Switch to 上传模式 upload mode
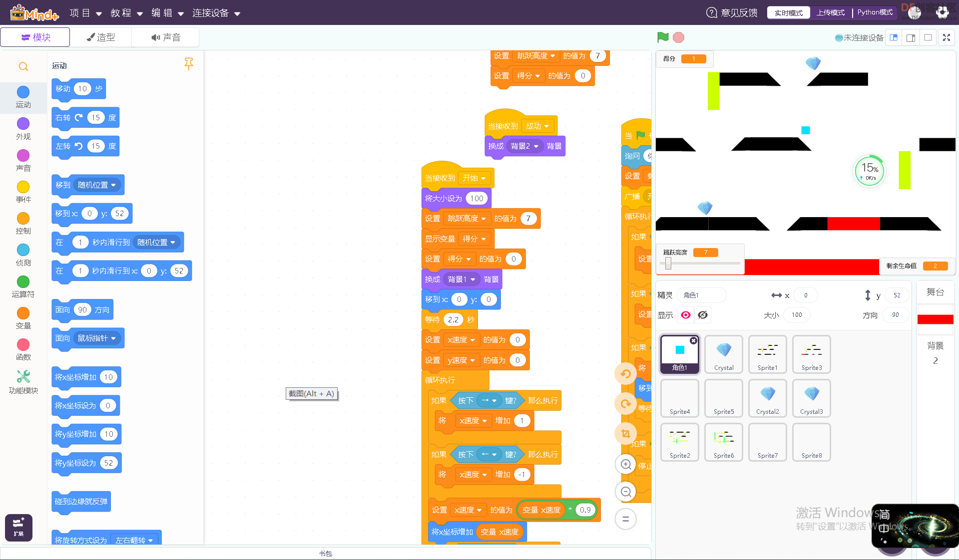The width and height of the screenshot is (959, 560). point(831,12)
